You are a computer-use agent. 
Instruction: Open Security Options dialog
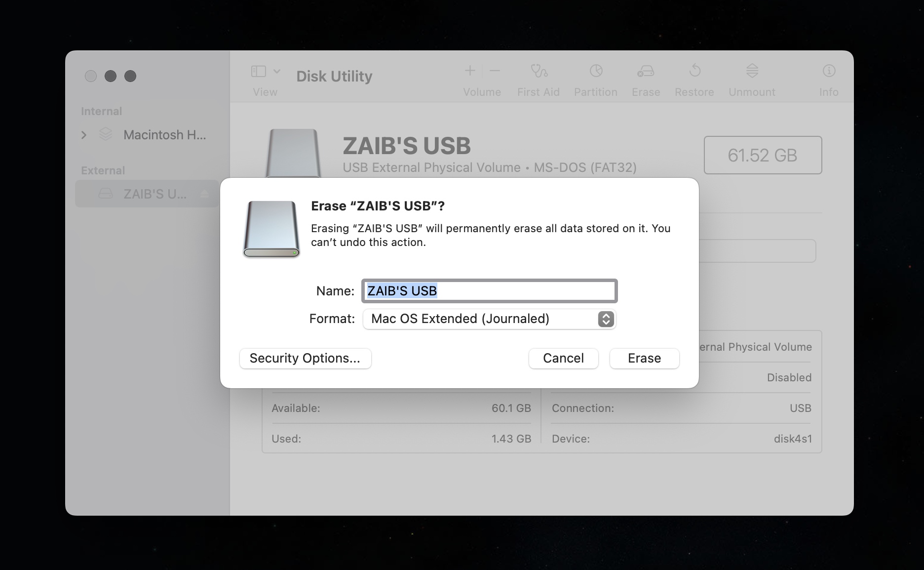click(305, 358)
